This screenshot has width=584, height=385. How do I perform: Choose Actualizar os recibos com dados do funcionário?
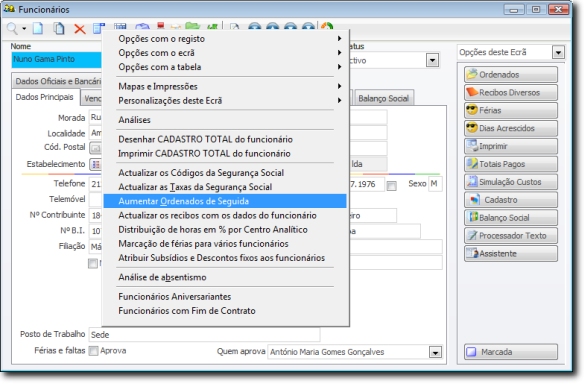(225, 215)
